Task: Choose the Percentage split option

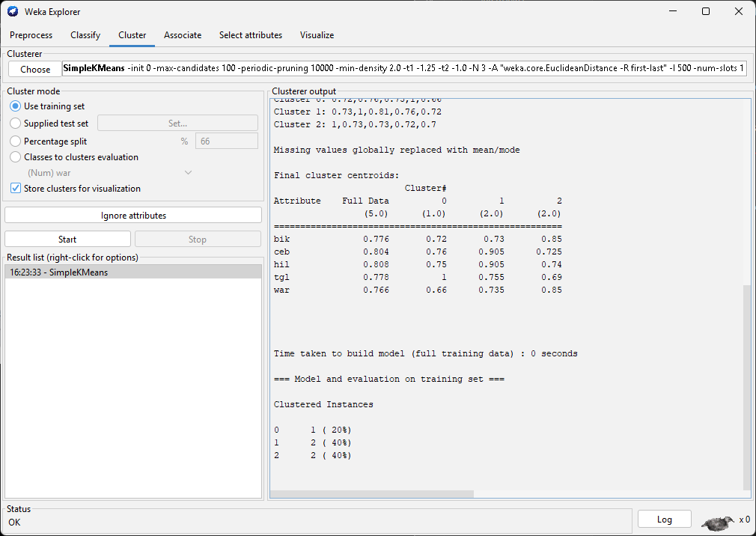Action: (16, 141)
